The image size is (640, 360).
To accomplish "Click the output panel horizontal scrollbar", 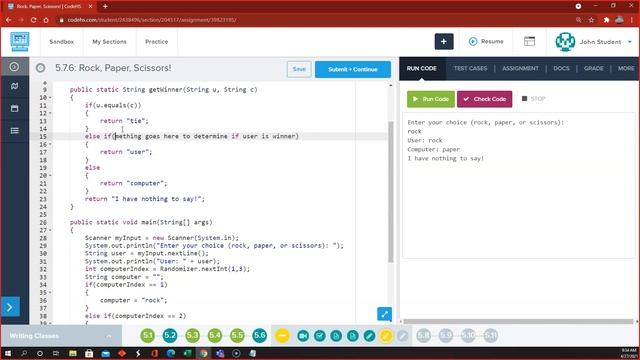I will click(x=518, y=322).
